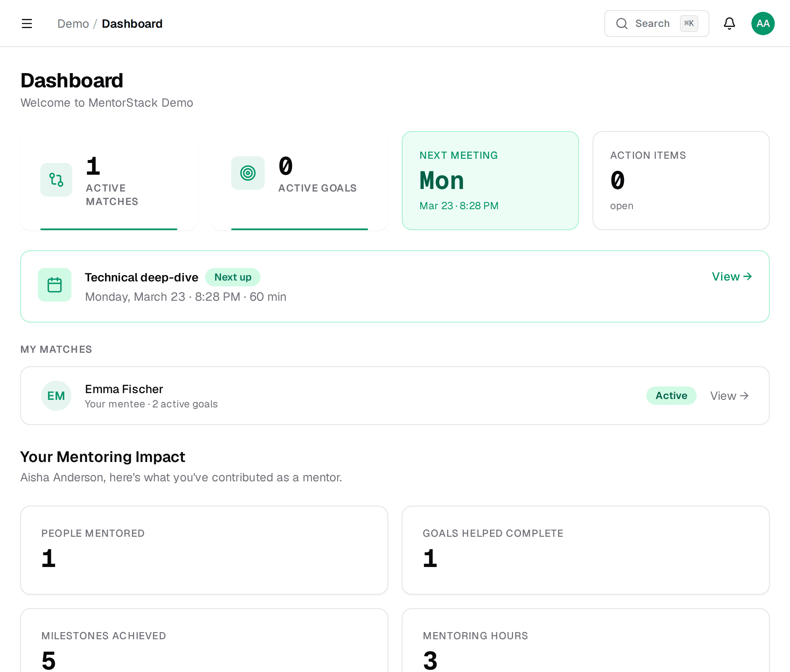Click the ⌘K shortcut badge

689,24
